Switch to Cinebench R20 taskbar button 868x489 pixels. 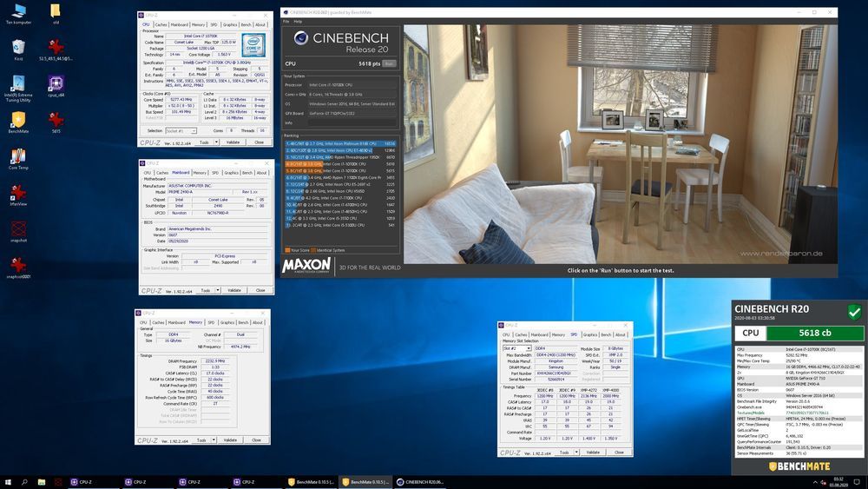[419, 482]
